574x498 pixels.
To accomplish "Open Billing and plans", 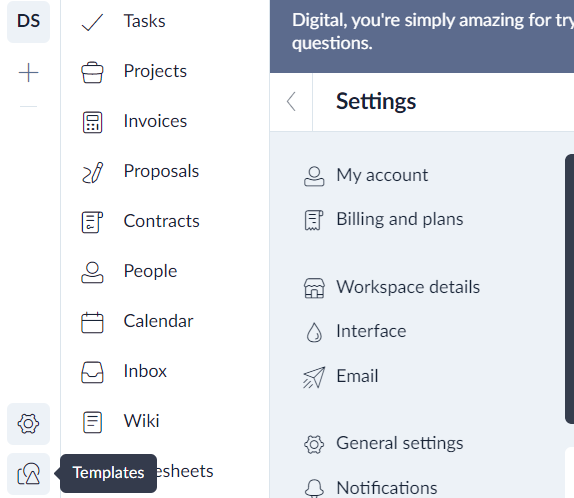I will coord(383,220).
